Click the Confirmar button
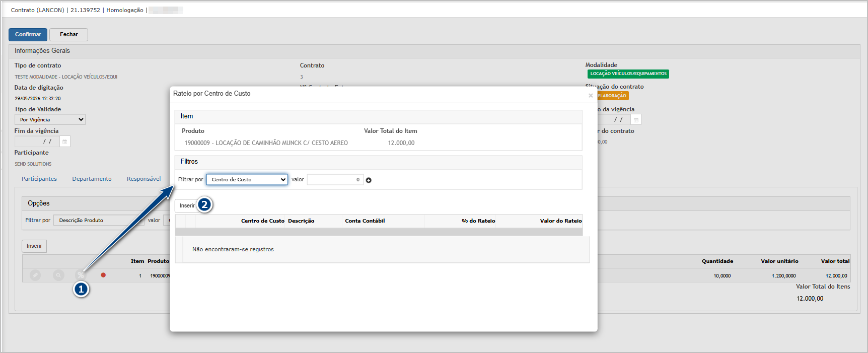This screenshot has height=353, width=868. [28, 34]
